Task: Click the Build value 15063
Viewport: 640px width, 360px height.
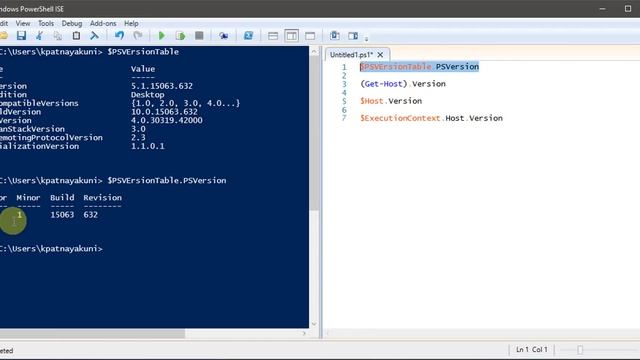Action: [62, 214]
